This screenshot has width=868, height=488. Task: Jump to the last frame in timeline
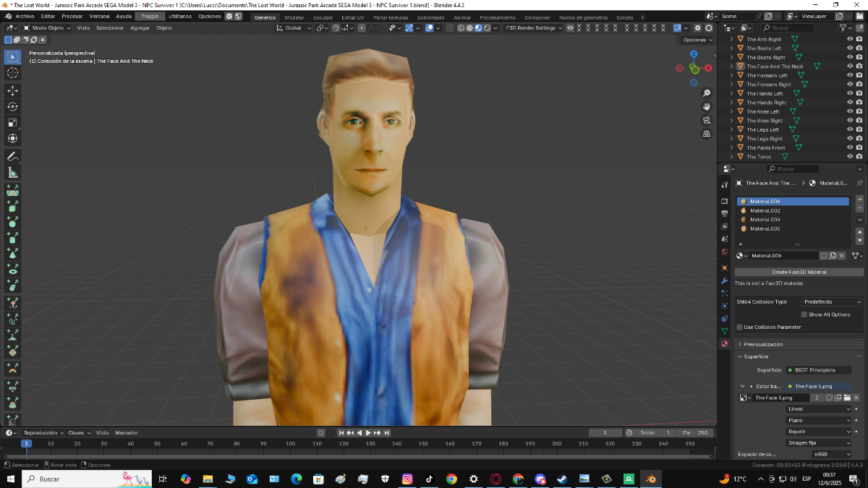(x=387, y=432)
